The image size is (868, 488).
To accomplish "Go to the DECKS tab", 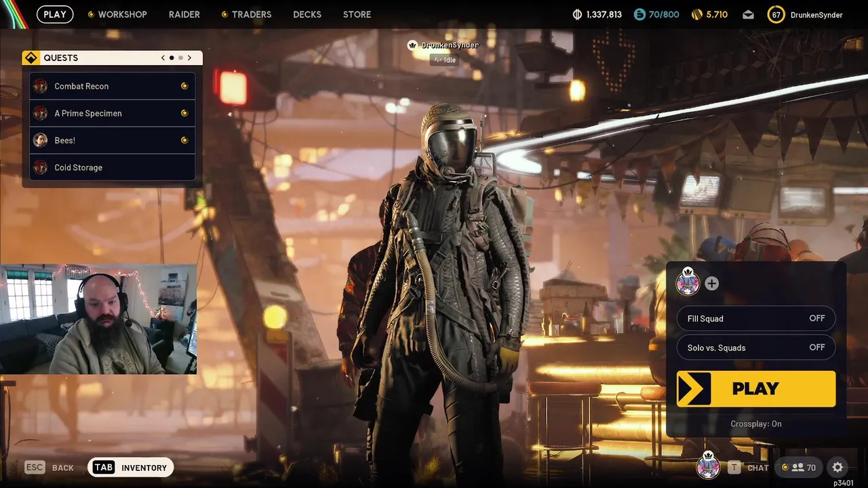I will pyautogui.click(x=307, y=14).
